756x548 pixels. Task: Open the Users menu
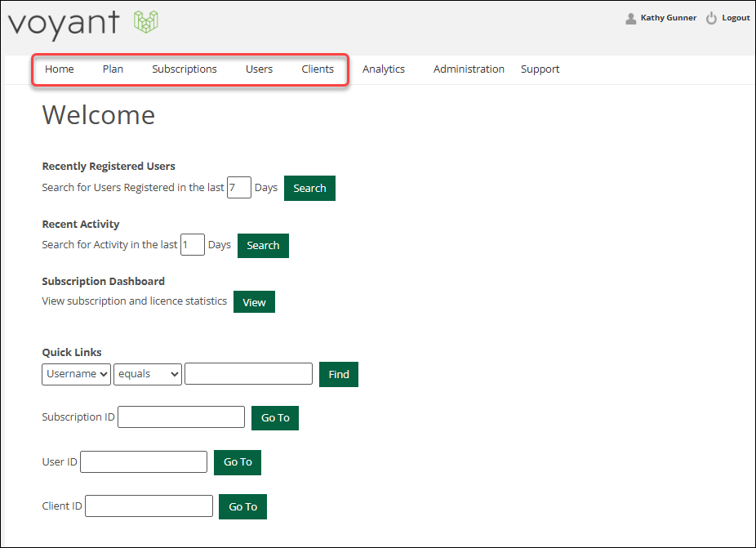(259, 69)
